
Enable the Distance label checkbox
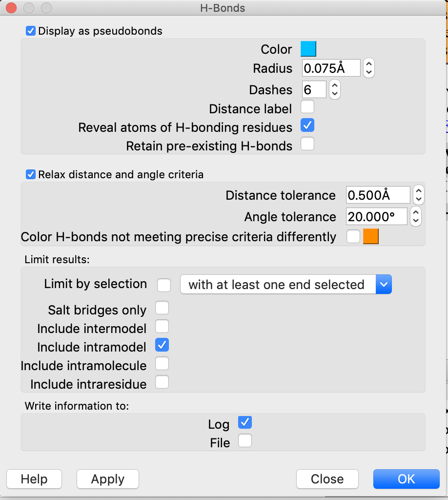point(307,107)
